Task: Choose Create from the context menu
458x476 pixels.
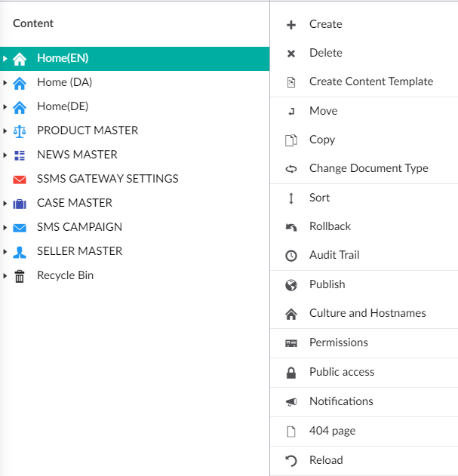Action: 325,24
